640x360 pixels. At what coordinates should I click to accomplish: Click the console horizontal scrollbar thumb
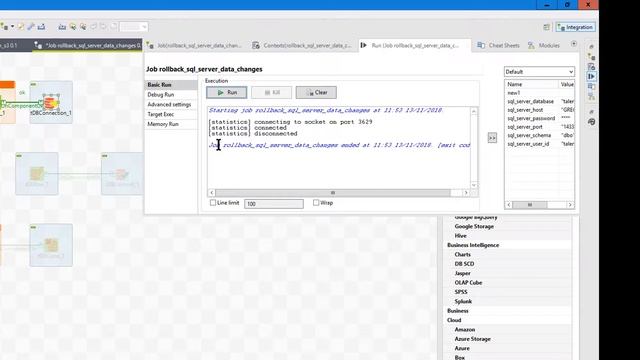(333, 193)
